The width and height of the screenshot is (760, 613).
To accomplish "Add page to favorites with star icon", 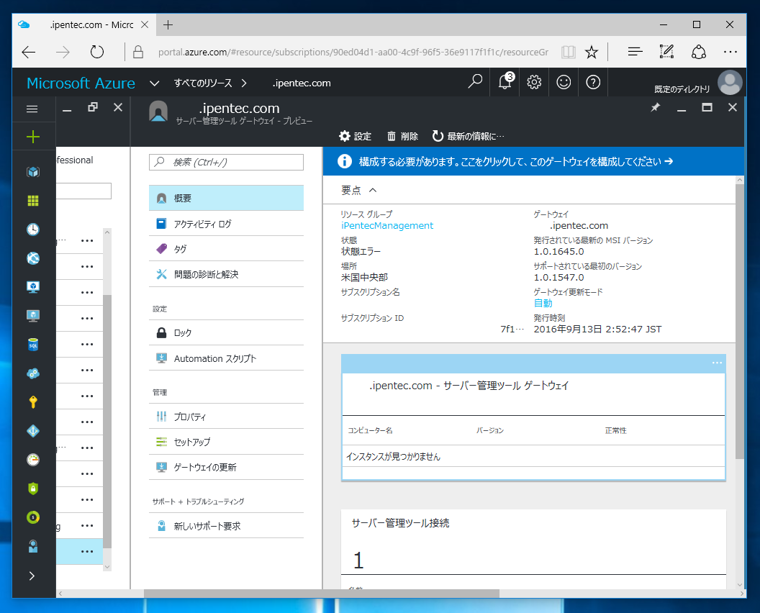I will tap(591, 52).
